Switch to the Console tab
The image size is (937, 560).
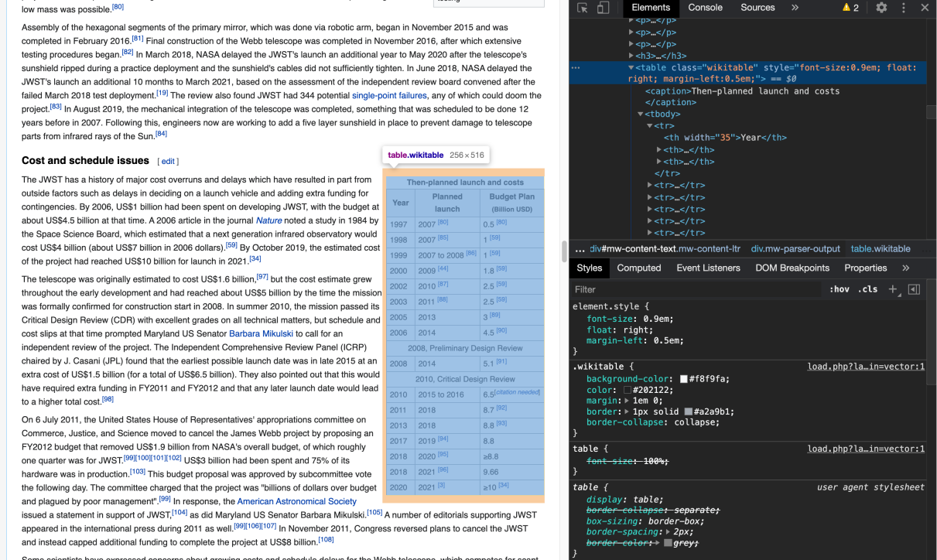click(705, 8)
